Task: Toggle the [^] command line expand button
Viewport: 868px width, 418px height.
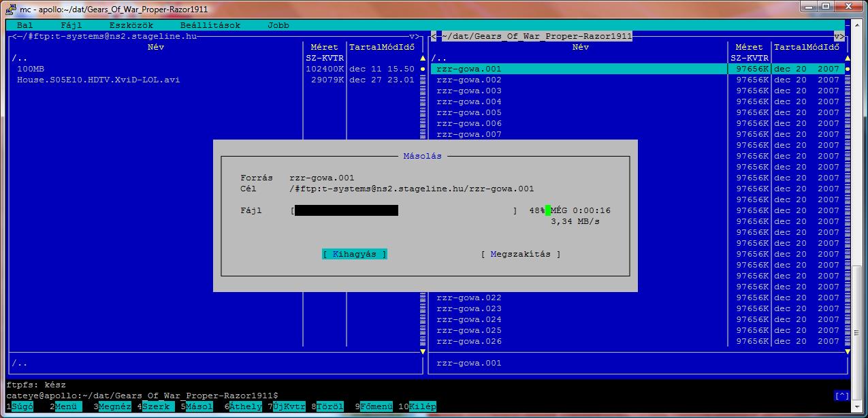Action: click(841, 396)
